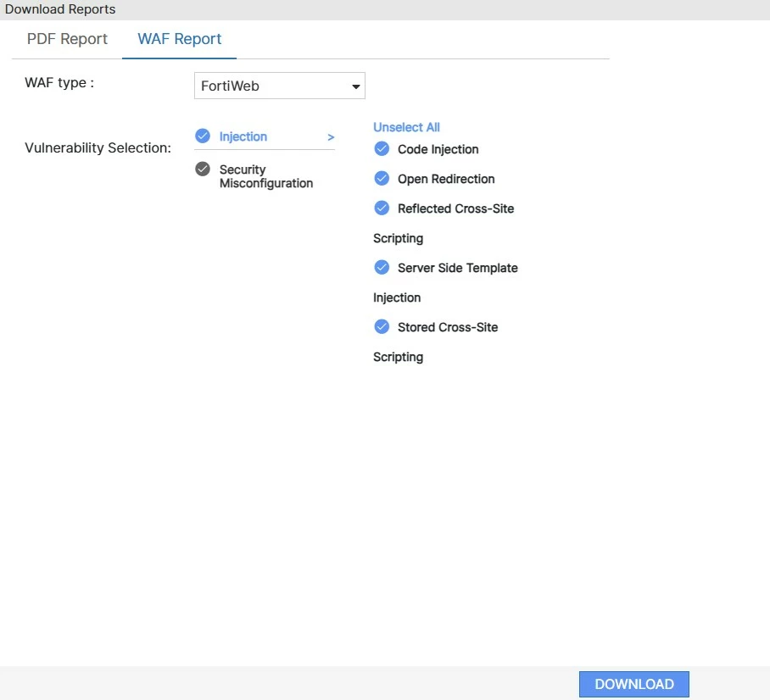Uncheck the Code Injection option

pyautogui.click(x=382, y=149)
